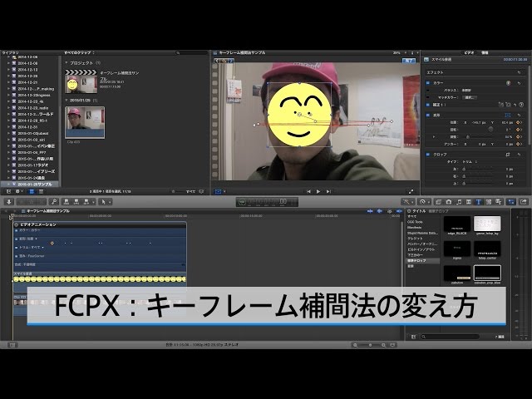This screenshot has height=399, width=532.
Task: Show the Titles browser T icon
Action: pos(479,202)
